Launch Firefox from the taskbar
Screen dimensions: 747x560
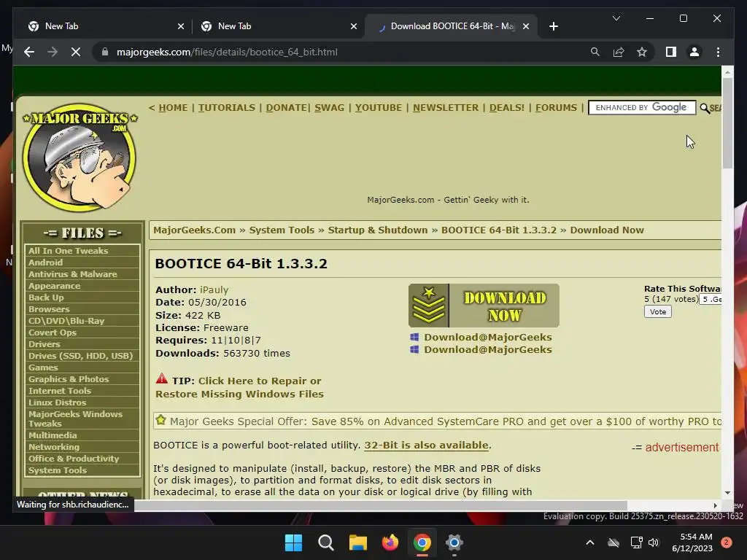coord(390,542)
